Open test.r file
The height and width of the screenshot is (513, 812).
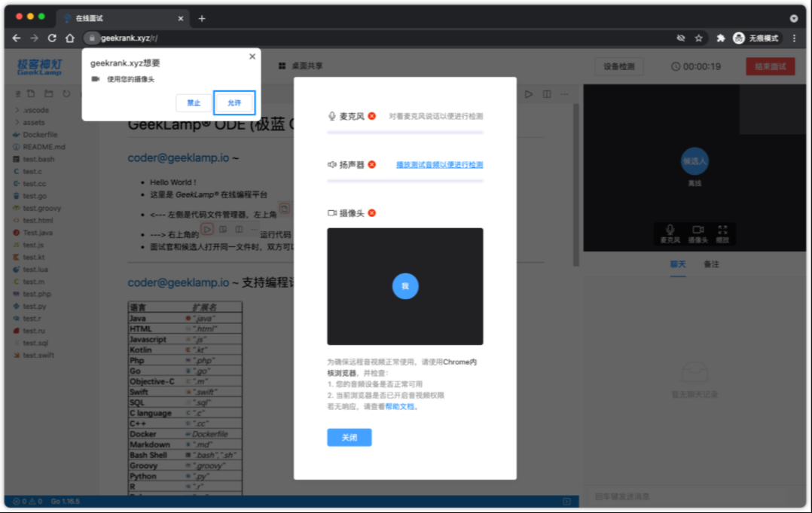32,319
